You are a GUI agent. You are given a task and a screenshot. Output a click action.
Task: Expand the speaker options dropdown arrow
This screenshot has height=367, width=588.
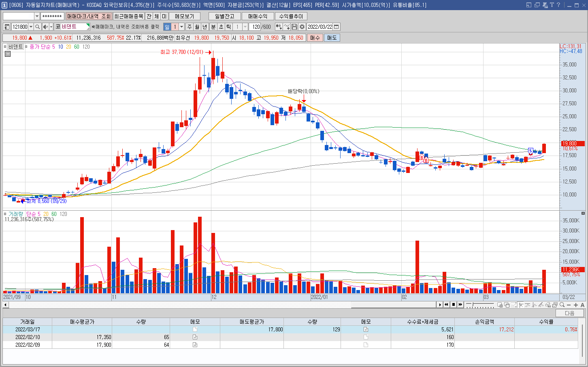coord(51,27)
